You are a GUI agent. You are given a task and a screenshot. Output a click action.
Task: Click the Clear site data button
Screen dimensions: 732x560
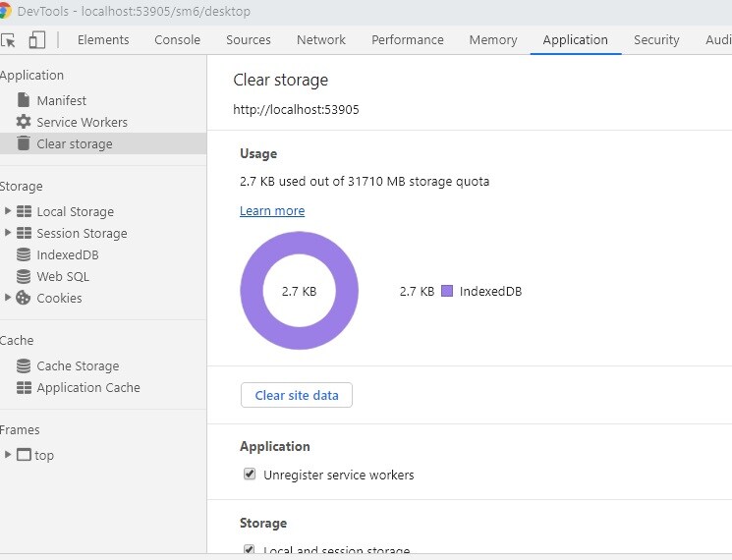pyautogui.click(x=297, y=395)
